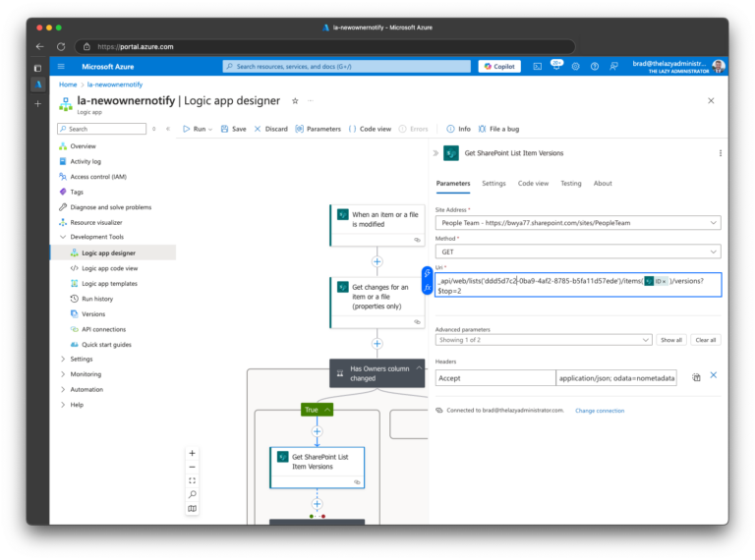Open the Azure portal hamburger menu

[61, 67]
